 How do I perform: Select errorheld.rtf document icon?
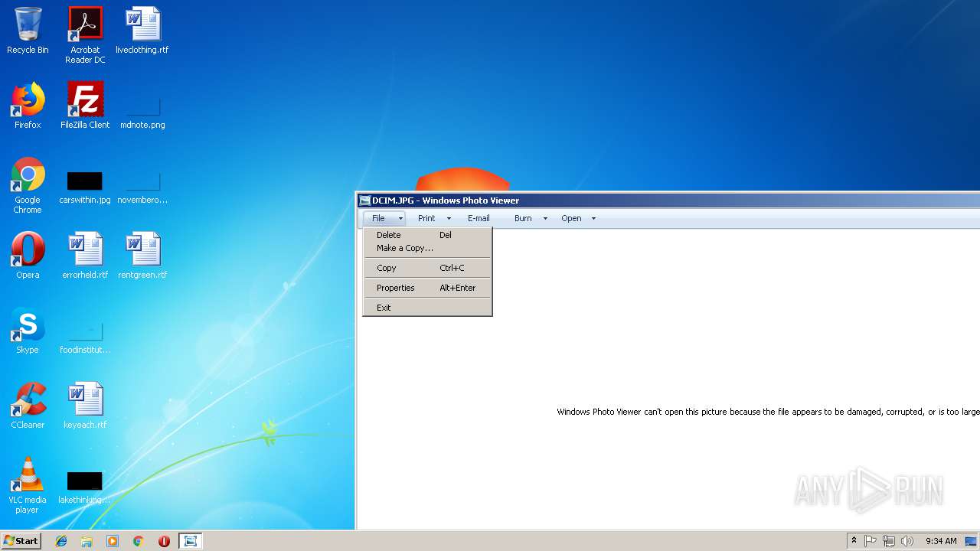[85, 256]
